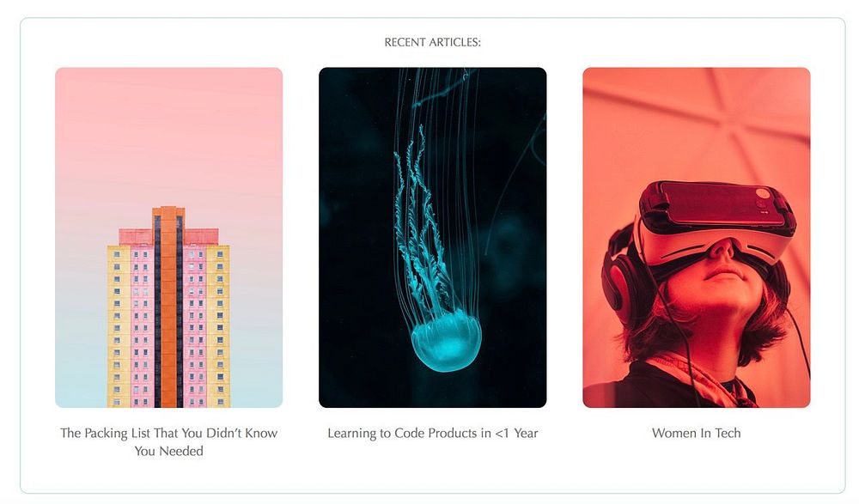Click the "RECENT ARTICLES:" heading

(x=432, y=42)
